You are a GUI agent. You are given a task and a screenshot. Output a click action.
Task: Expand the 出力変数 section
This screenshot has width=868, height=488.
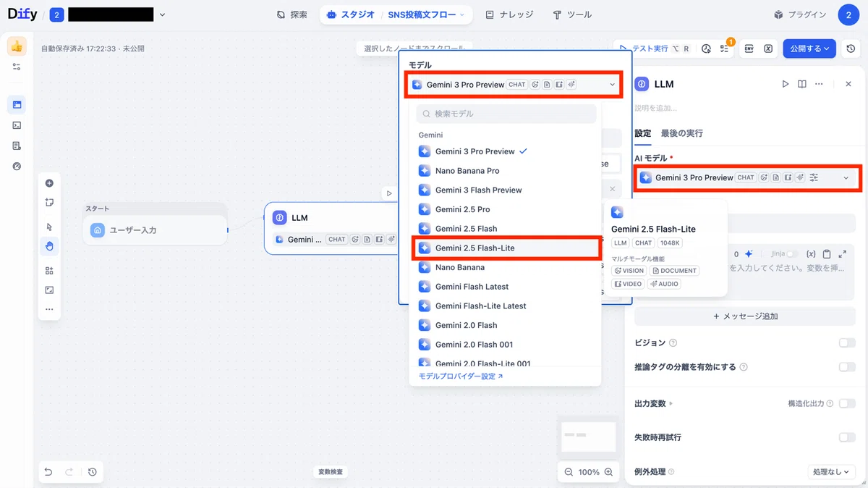coord(654,403)
